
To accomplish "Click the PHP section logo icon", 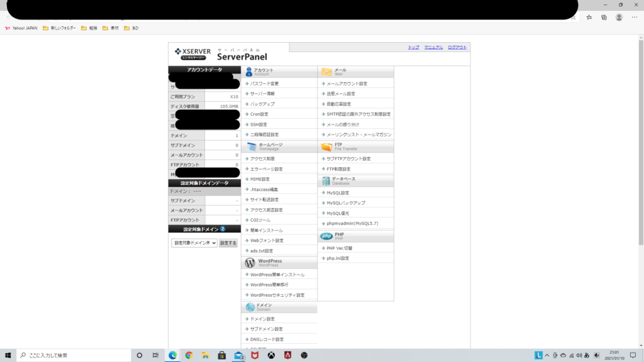I will coord(326,236).
